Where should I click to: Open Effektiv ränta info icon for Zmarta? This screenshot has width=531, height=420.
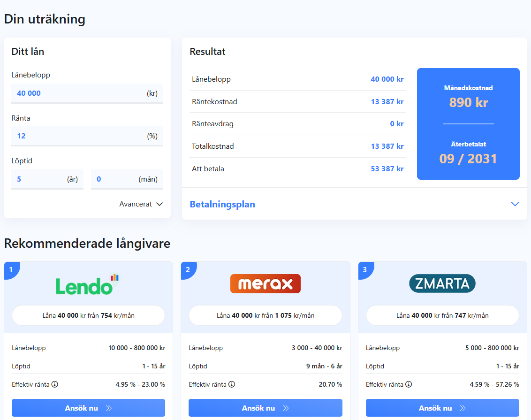click(x=409, y=384)
